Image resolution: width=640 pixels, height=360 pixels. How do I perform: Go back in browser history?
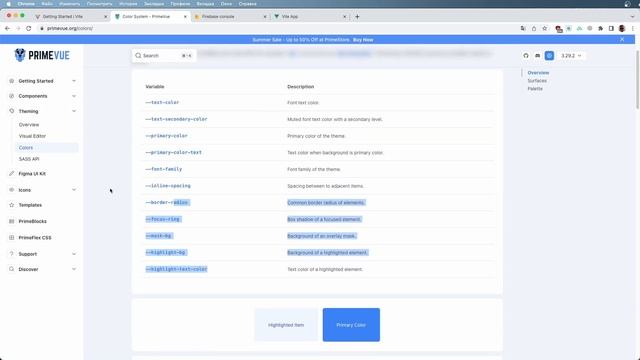[x=7, y=28]
